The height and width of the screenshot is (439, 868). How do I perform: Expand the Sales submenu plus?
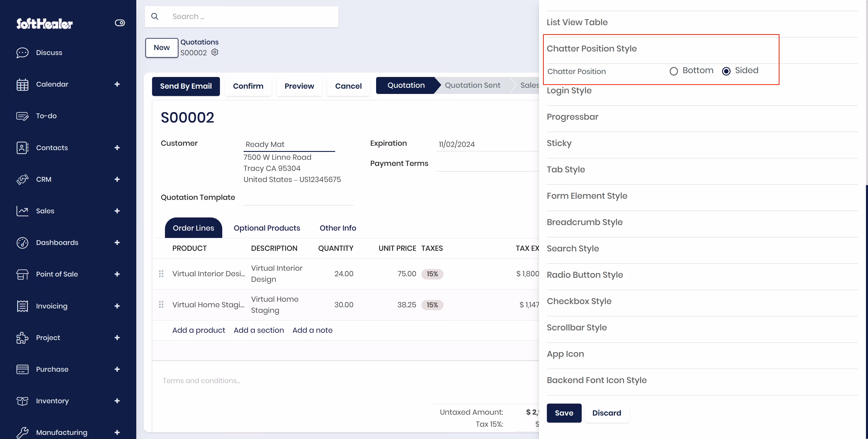coord(117,211)
